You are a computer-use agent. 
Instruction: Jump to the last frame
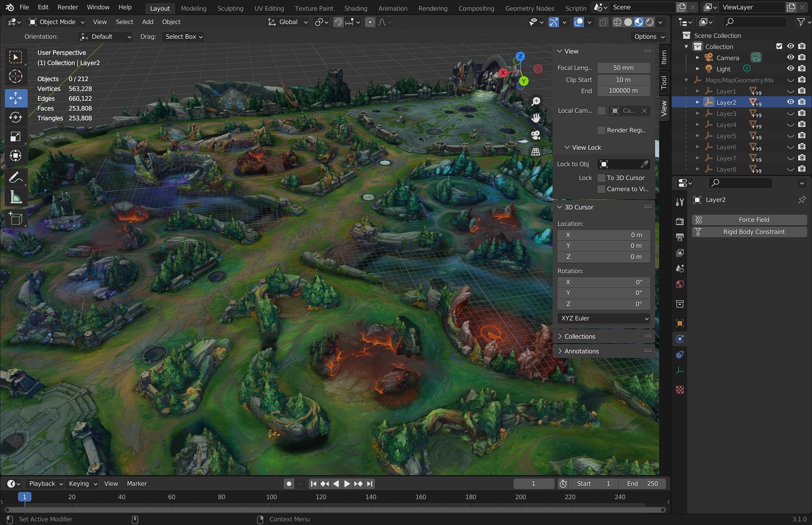(x=369, y=484)
